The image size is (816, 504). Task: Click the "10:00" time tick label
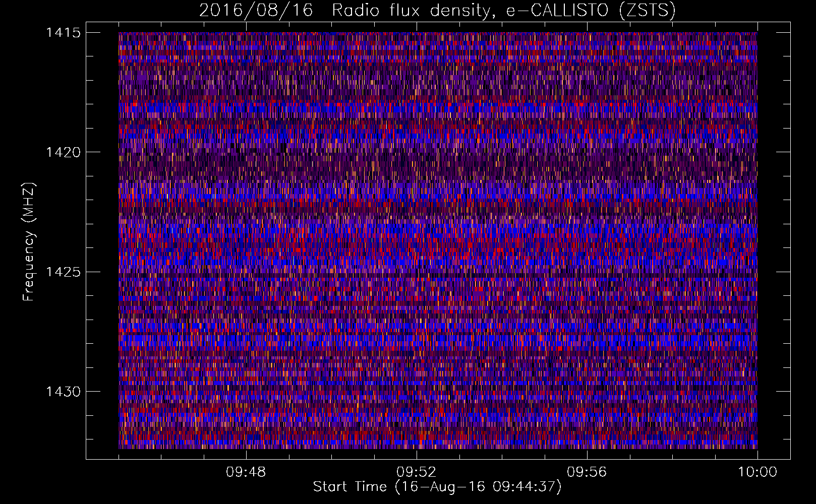click(x=757, y=472)
